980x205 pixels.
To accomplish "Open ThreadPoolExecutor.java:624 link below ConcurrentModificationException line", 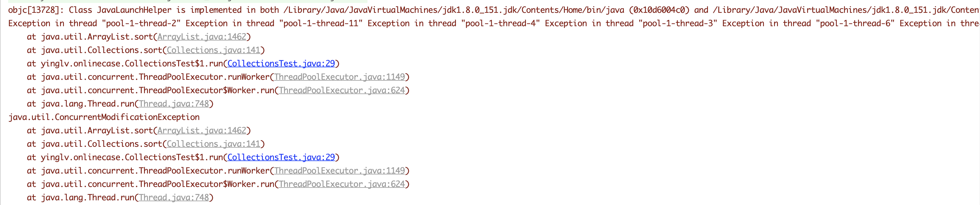I will 342,184.
